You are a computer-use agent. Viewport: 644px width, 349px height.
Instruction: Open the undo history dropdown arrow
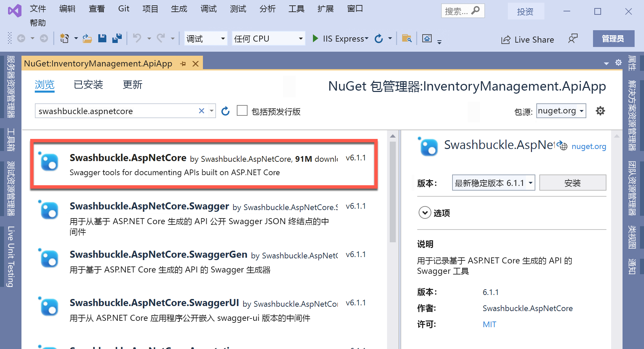click(x=149, y=39)
